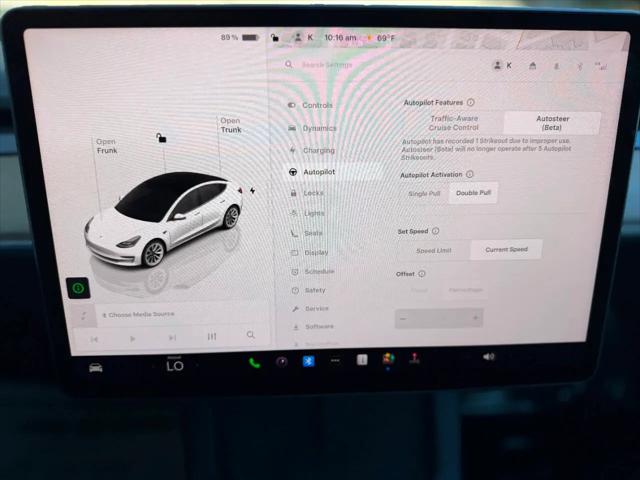Screen dimensions: 640x480
Task: Open the dashcam camera app icon
Action: (x=282, y=362)
